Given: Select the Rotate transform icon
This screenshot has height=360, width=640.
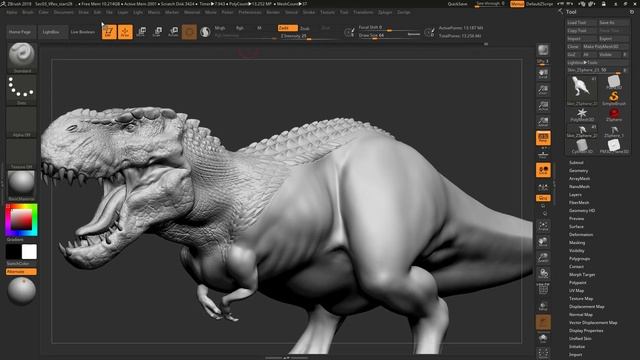Looking at the screenshot, I should coord(173,32).
